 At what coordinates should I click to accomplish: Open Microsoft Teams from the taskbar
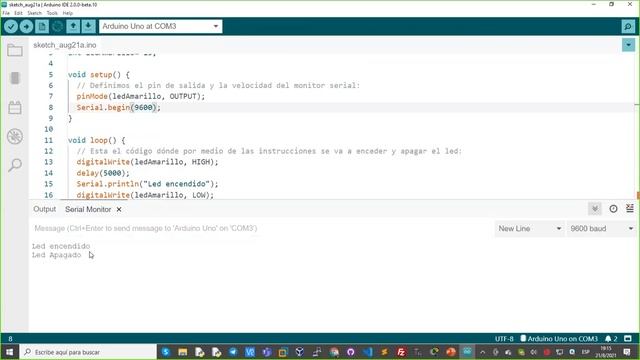(x=267, y=352)
